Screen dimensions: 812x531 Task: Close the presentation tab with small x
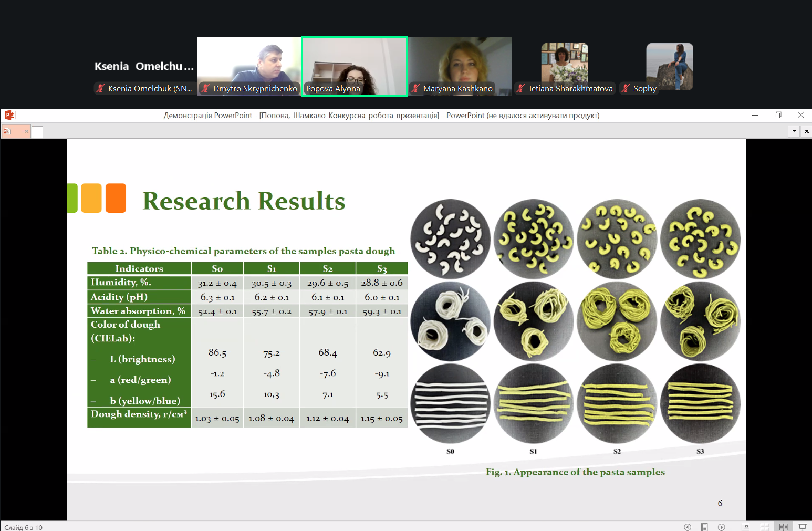pos(26,131)
